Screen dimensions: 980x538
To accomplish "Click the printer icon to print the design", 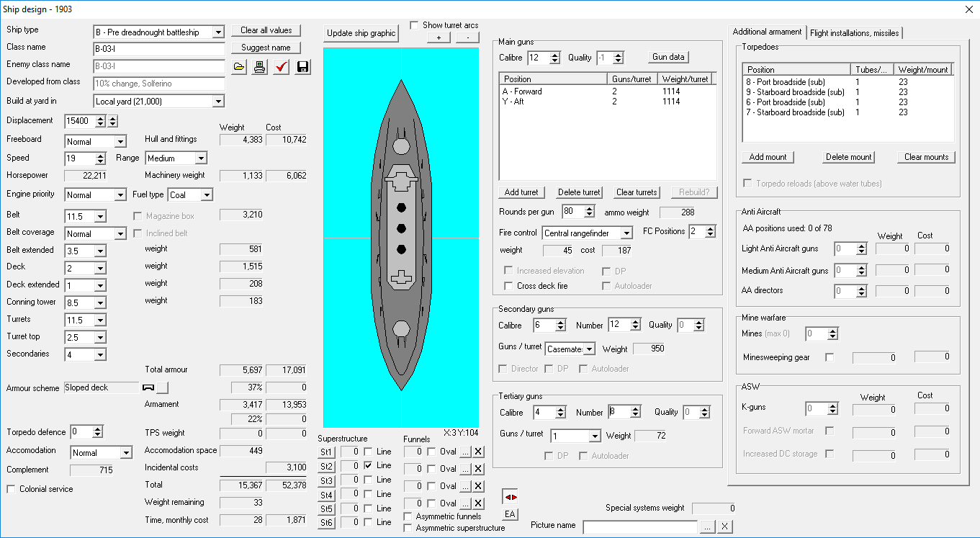I will [x=260, y=67].
